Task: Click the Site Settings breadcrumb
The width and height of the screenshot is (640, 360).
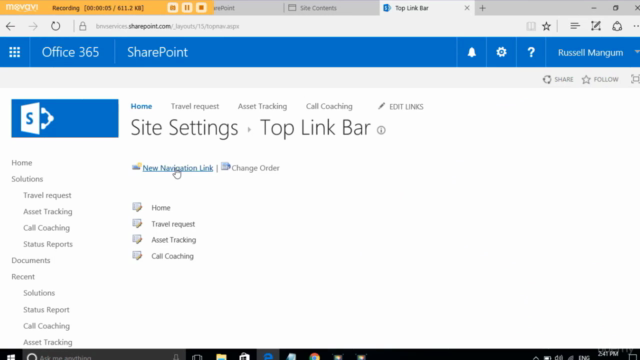Action: coord(184,128)
